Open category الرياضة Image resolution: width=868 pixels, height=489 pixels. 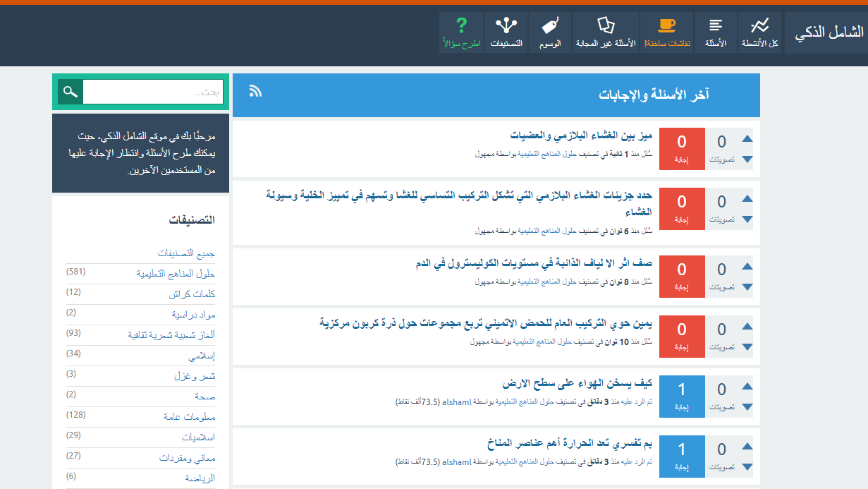pos(200,478)
